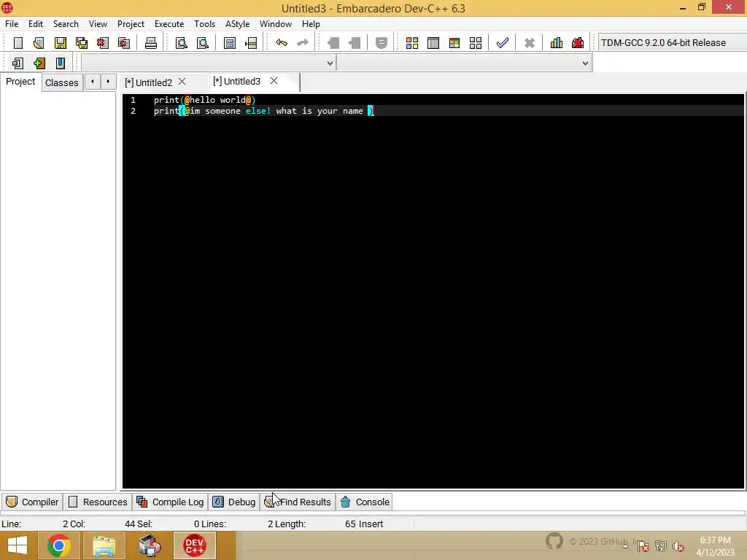This screenshot has width=747, height=560.
Task: Save the file with the floppy disk icon
Action: coord(60,43)
